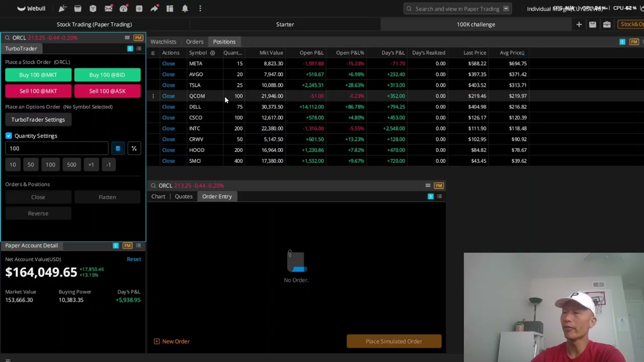Sort positions by Last Price header

475,53
